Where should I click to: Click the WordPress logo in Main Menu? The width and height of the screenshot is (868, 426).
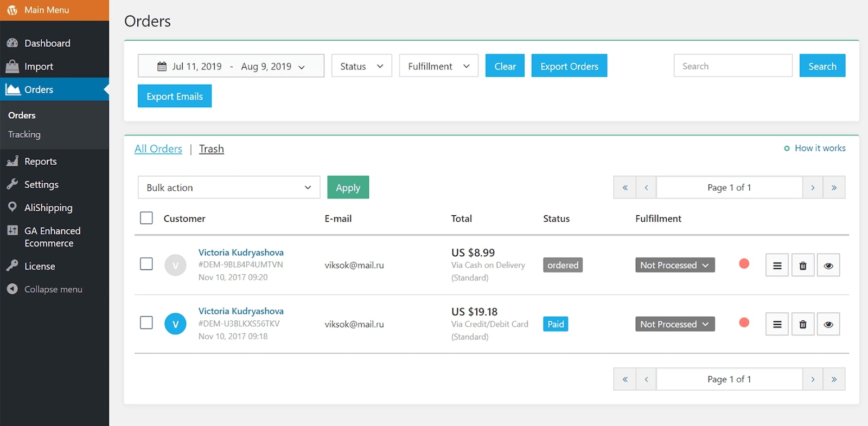[x=12, y=10]
